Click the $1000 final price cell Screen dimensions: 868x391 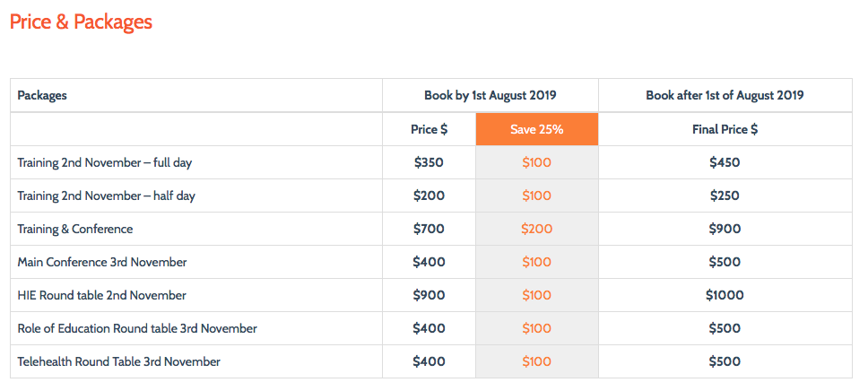[725, 296]
